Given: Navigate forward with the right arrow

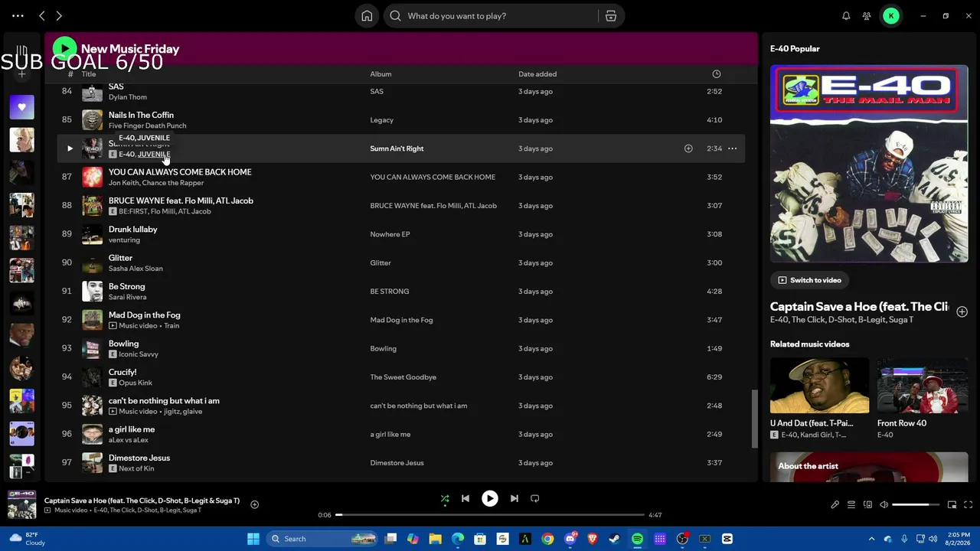Looking at the screenshot, I should [59, 16].
